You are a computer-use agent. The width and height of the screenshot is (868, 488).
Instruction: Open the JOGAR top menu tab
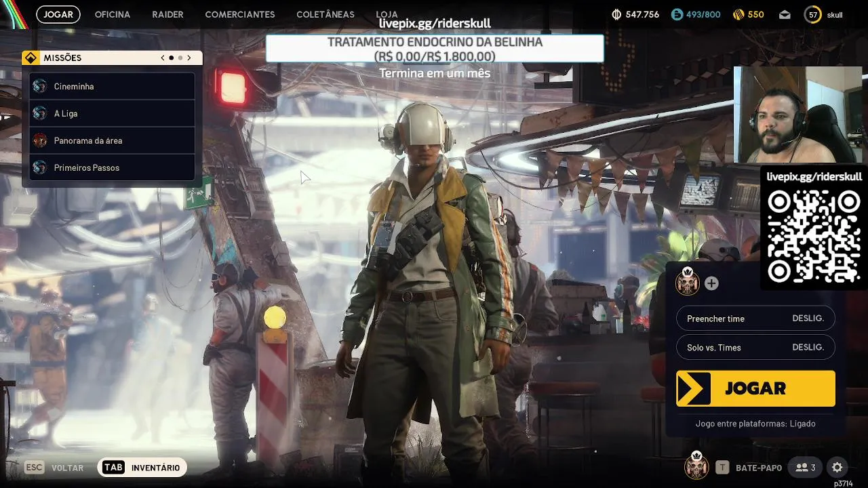58,14
